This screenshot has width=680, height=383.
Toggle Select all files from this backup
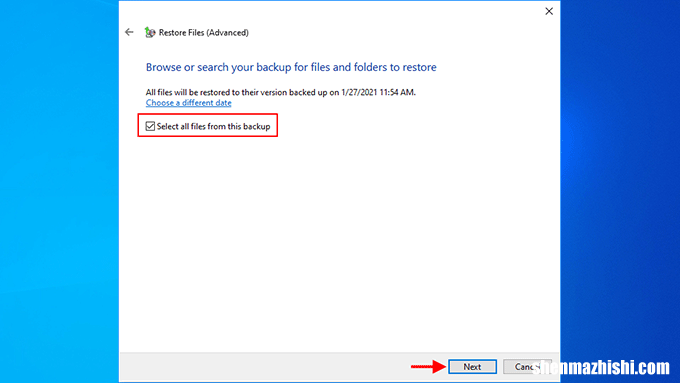click(x=150, y=126)
